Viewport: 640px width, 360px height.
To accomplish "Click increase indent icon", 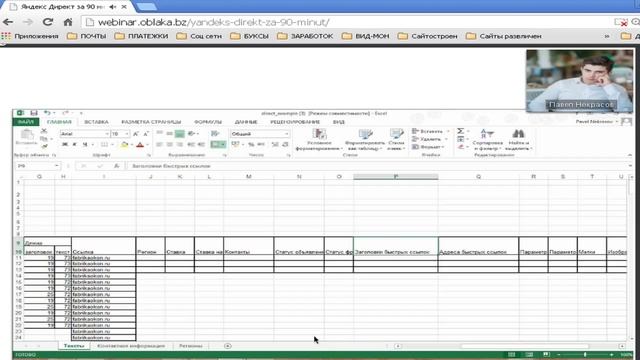I will click(201, 144).
